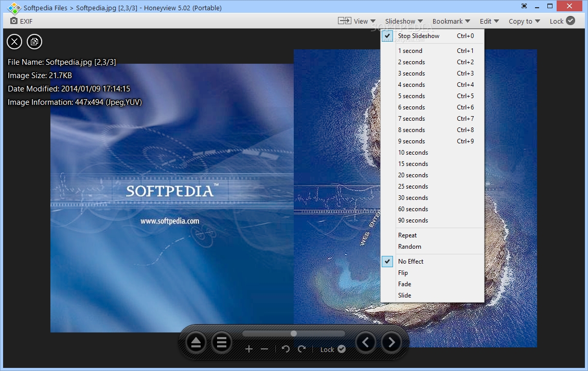Rotate image counterclockwise
The image size is (588, 371).
pos(286,349)
